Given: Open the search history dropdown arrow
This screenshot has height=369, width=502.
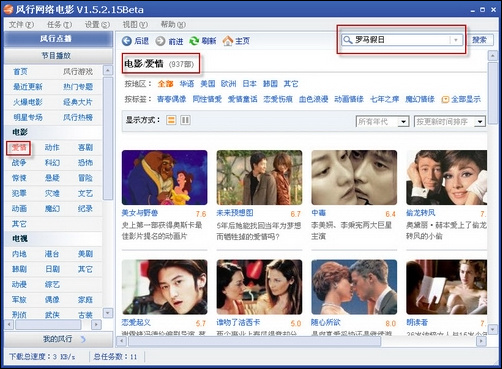Looking at the screenshot, I should click(x=455, y=40).
